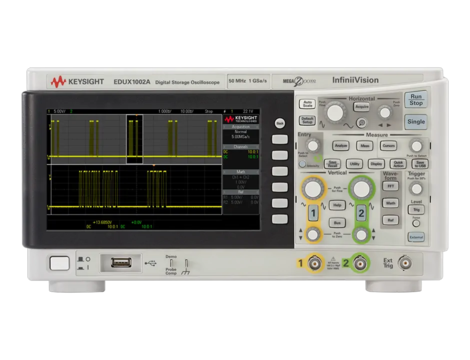Push the channel 1 vertical position knob
This screenshot has width=470, height=360.
click(x=313, y=235)
